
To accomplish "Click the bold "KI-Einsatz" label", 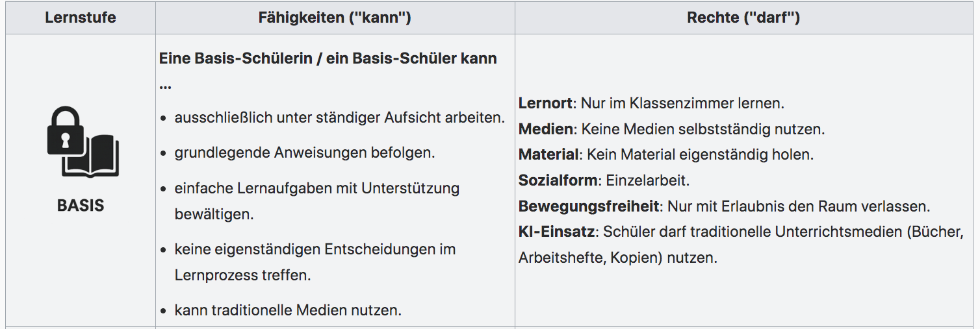I will click(x=557, y=232).
